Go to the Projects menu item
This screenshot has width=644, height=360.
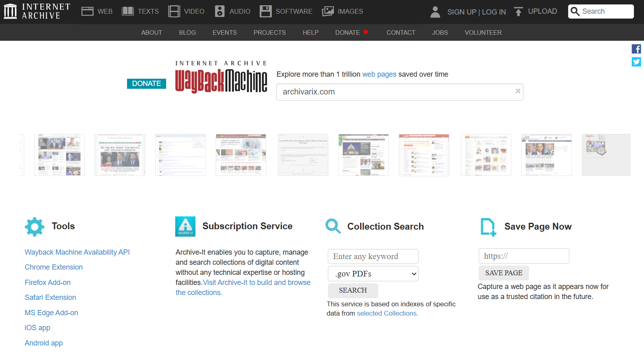coord(269,33)
